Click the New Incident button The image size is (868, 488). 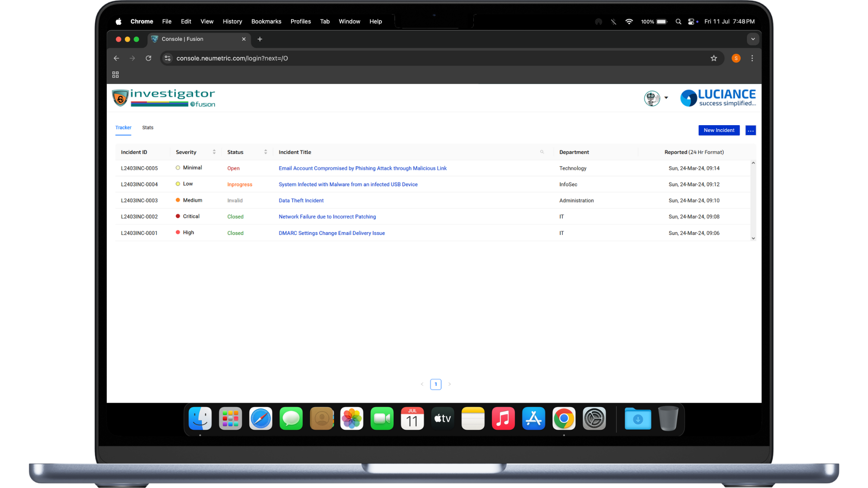719,131
